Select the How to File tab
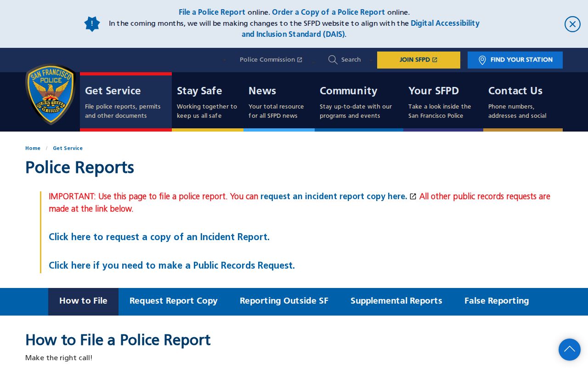 83,302
